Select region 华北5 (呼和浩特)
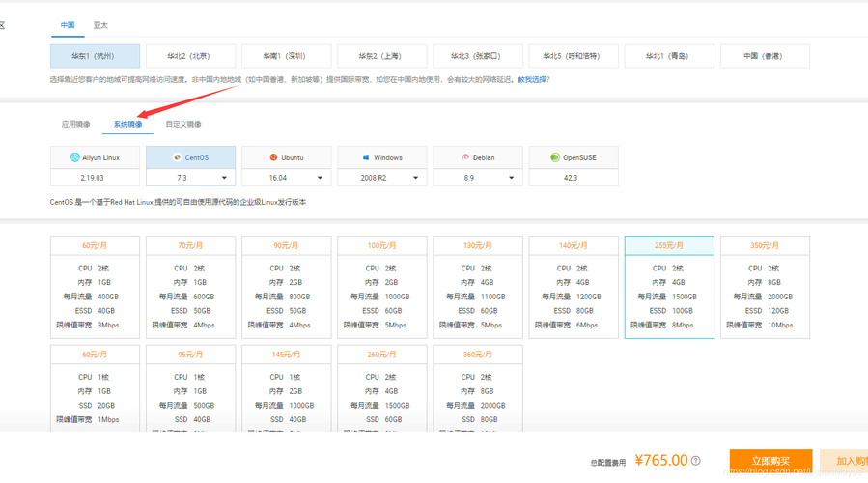The width and height of the screenshot is (868, 483). click(574, 56)
